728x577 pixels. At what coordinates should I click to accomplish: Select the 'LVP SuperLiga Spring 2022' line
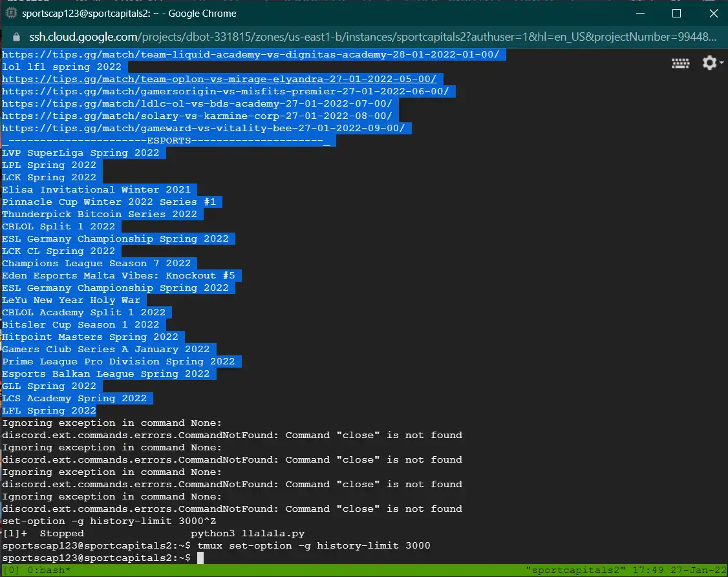click(80, 152)
